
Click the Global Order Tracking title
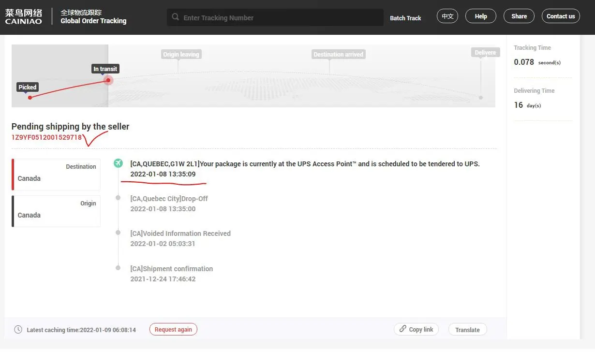(93, 21)
